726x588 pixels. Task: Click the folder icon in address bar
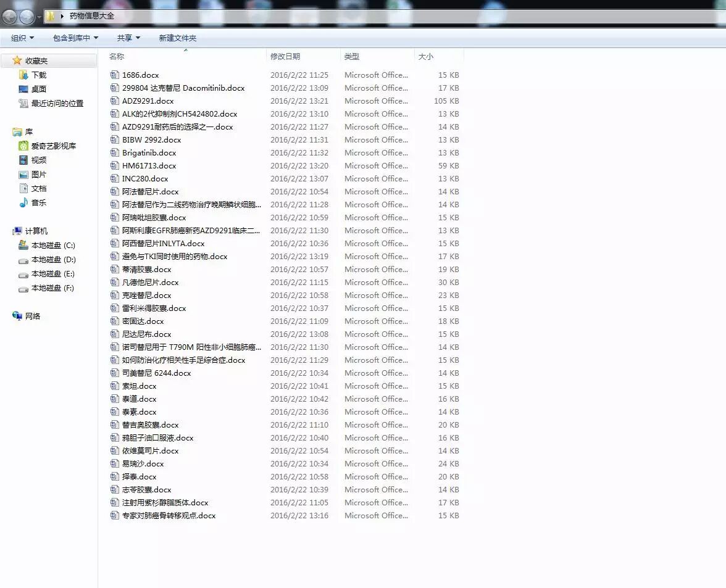click(x=50, y=16)
